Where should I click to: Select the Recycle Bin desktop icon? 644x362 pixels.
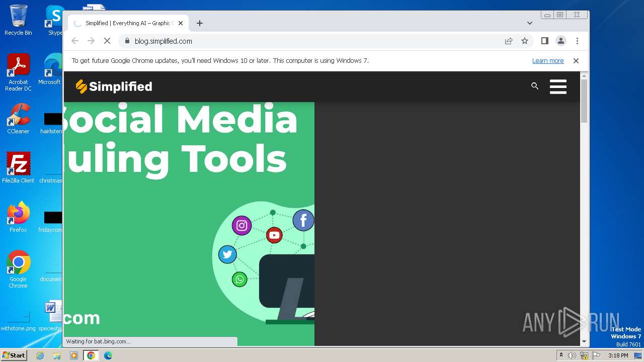pyautogui.click(x=18, y=20)
